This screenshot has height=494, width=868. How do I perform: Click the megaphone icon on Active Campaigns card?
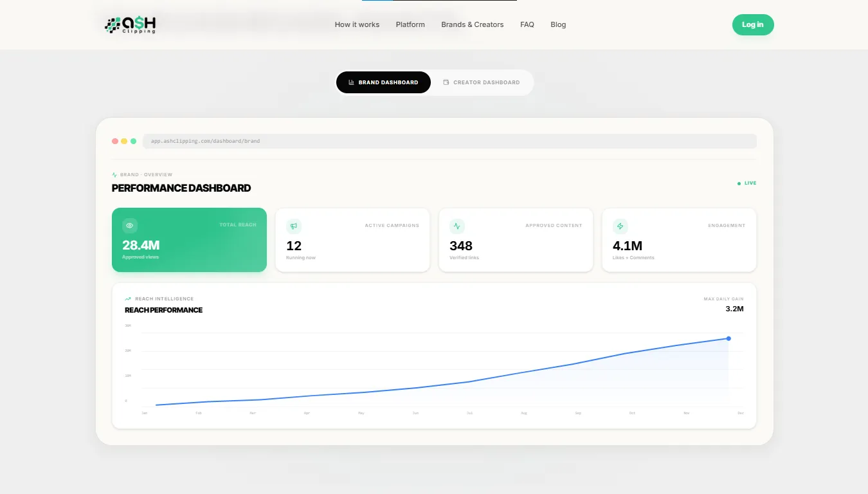tap(294, 226)
